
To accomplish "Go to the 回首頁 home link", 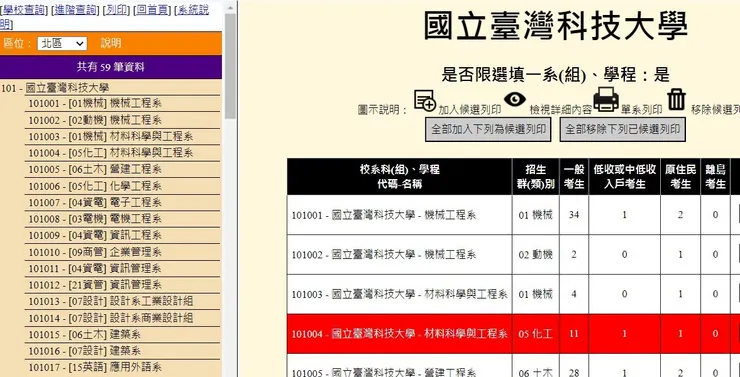I will click(x=153, y=10).
